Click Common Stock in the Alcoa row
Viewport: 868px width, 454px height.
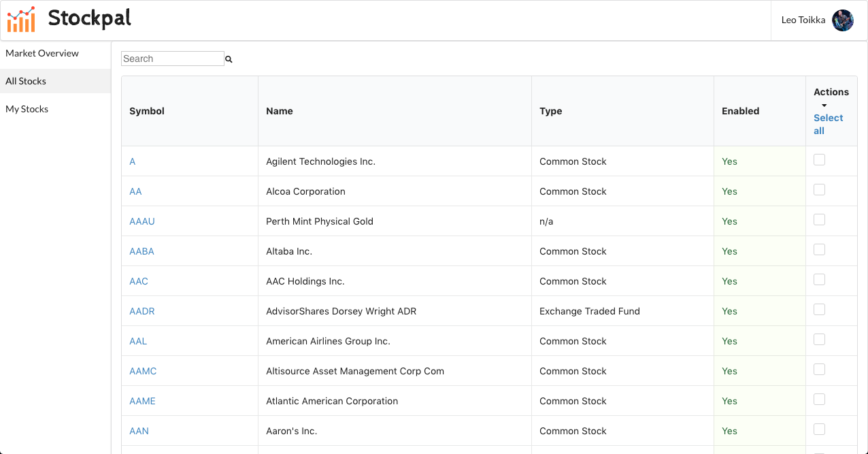[x=573, y=191]
